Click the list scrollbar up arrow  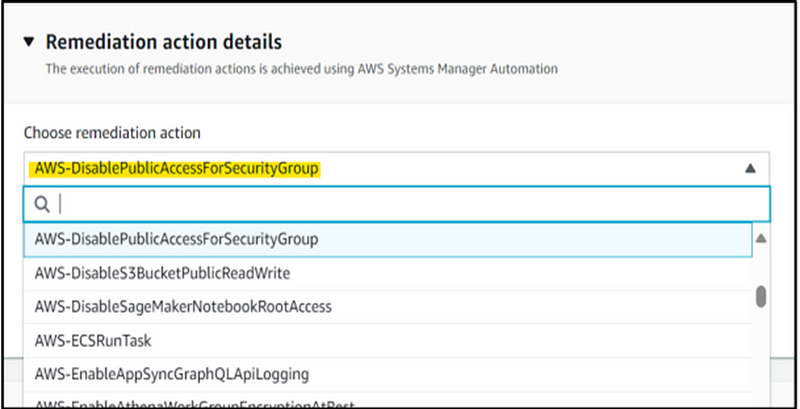pyautogui.click(x=761, y=238)
